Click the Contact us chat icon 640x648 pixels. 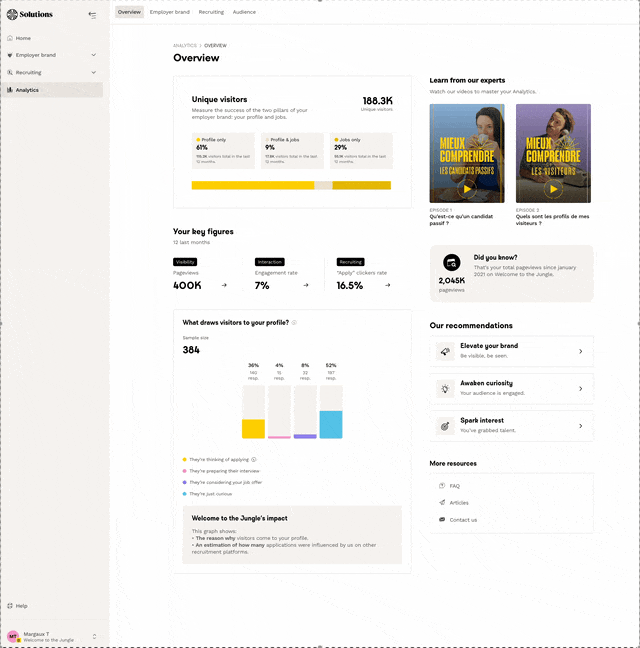coord(442,520)
